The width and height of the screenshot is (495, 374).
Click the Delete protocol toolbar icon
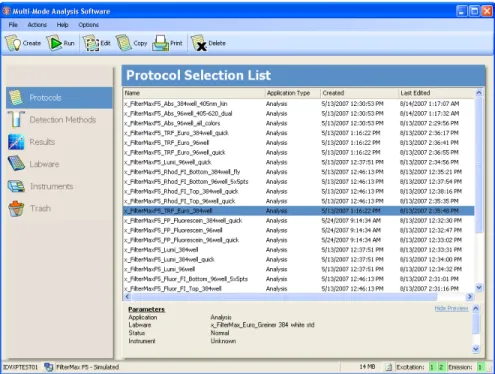click(x=199, y=43)
